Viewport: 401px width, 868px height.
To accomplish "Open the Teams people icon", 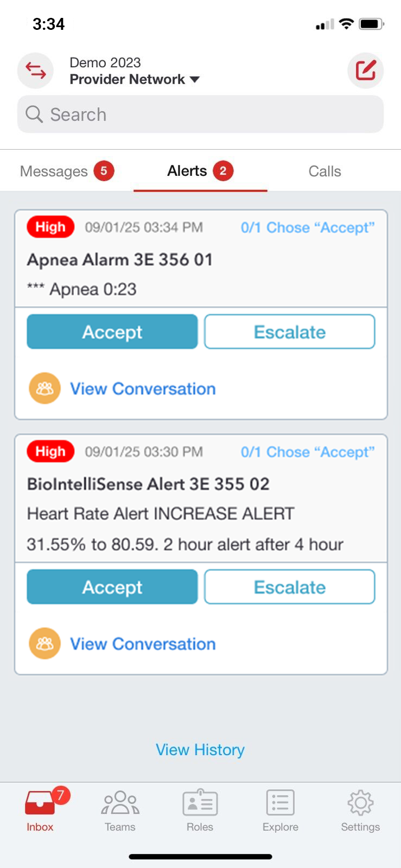I will coord(120,803).
